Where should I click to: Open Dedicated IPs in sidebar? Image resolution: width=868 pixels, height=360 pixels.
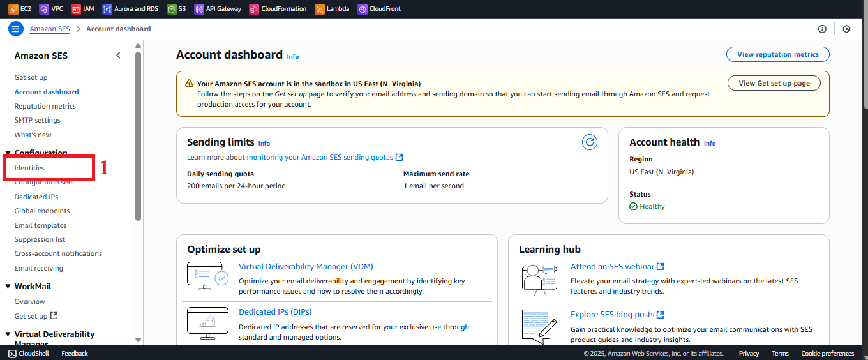[x=36, y=197]
